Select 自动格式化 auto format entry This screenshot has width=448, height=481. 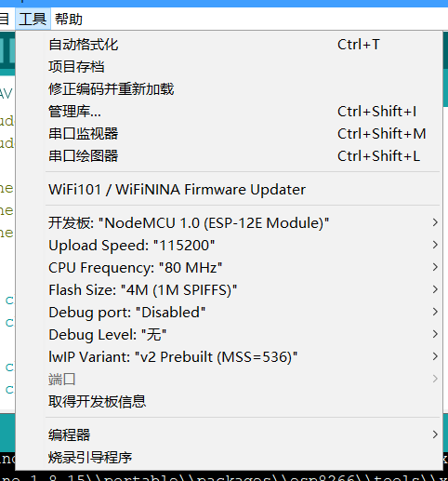tap(229, 45)
